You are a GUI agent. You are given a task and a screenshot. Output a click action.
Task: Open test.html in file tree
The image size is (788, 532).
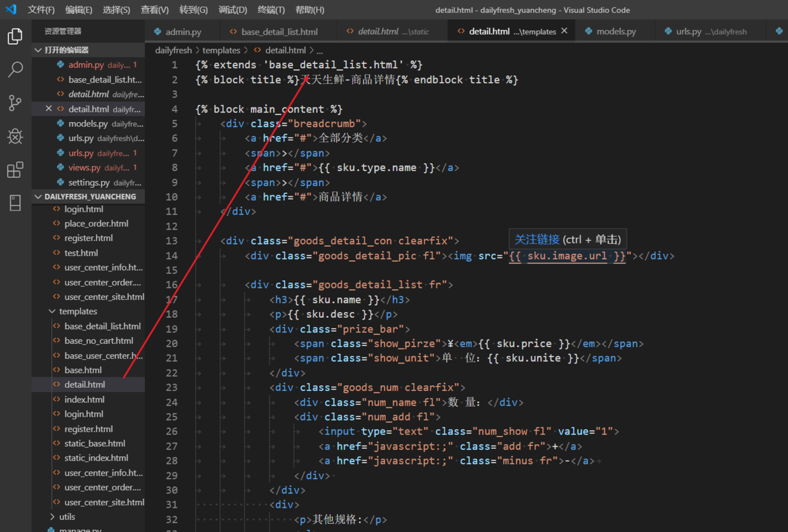pyautogui.click(x=88, y=253)
